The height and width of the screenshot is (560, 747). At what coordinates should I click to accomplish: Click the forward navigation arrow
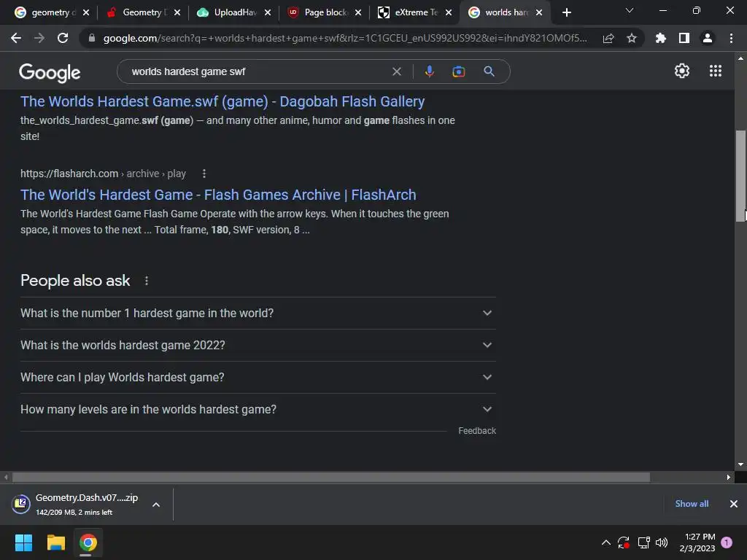(x=39, y=38)
